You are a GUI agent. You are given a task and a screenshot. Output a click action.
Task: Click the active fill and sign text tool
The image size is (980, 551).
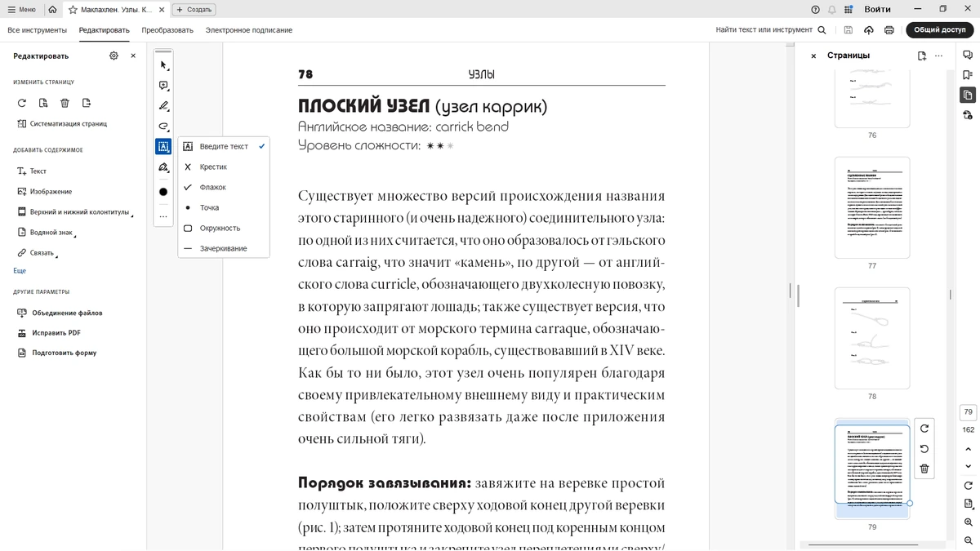pos(163,147)
